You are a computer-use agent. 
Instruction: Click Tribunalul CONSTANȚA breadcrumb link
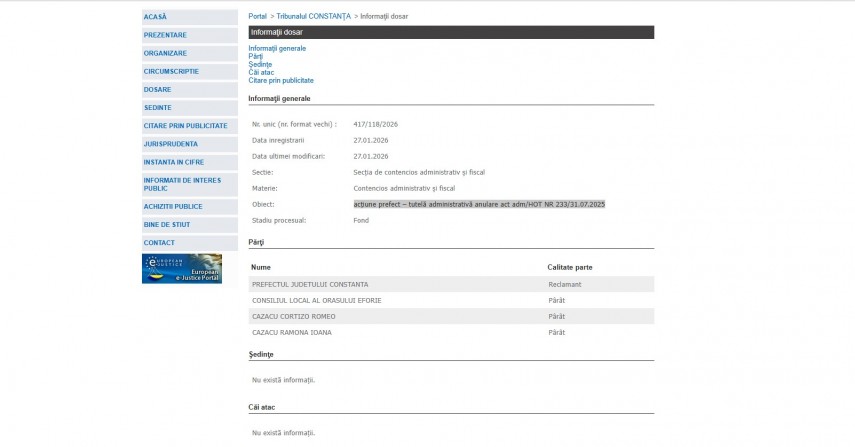[x=313, y=17]
